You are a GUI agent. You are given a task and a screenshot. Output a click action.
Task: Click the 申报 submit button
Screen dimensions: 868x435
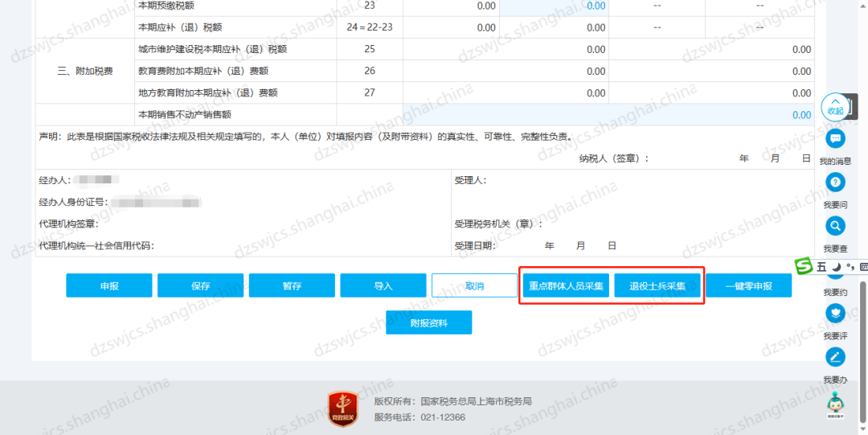tap(108, 285)
